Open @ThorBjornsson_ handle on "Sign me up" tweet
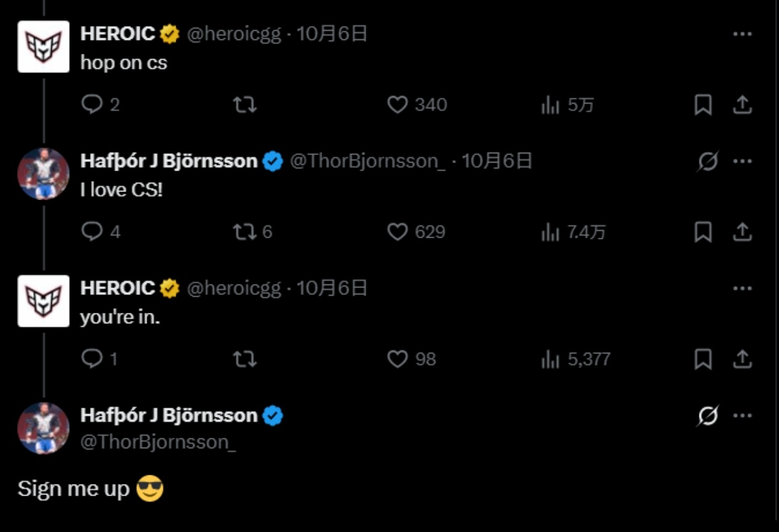The height and width of the screenshot is (532, 779). click(x=158, y=442)
